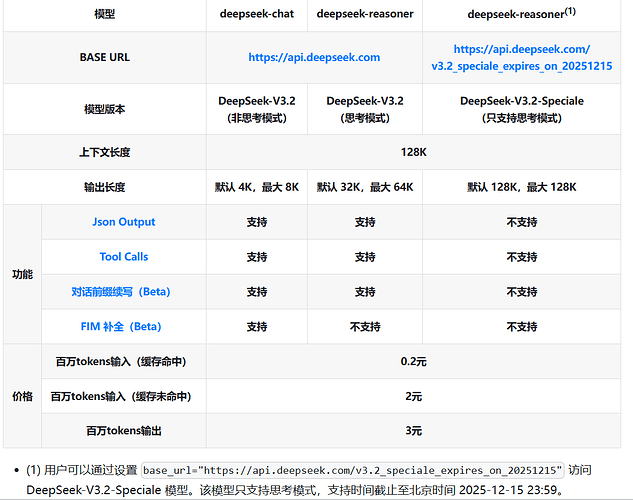Select the base_url code snippet in footnote
633x500 pixels.
(352, 471)
